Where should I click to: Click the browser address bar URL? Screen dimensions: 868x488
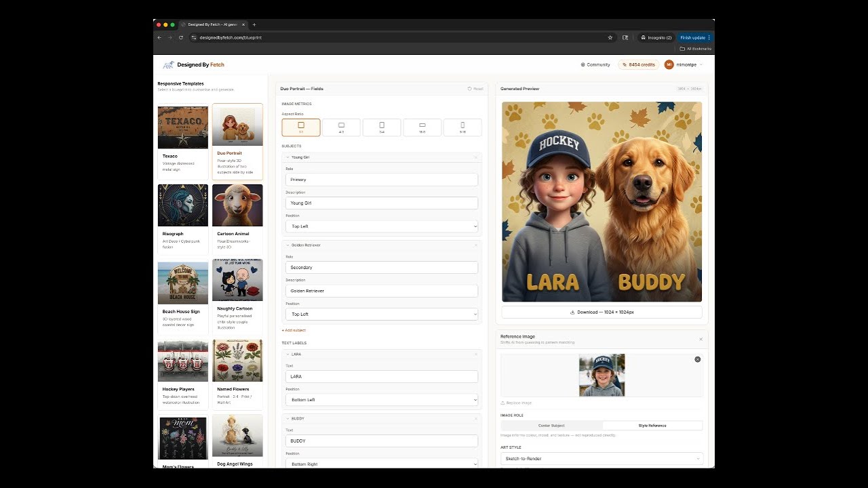click(x=231, y=37)
